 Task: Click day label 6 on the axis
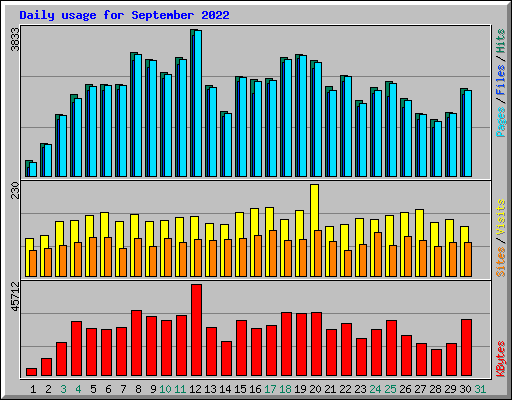click(x=108, y=389)
